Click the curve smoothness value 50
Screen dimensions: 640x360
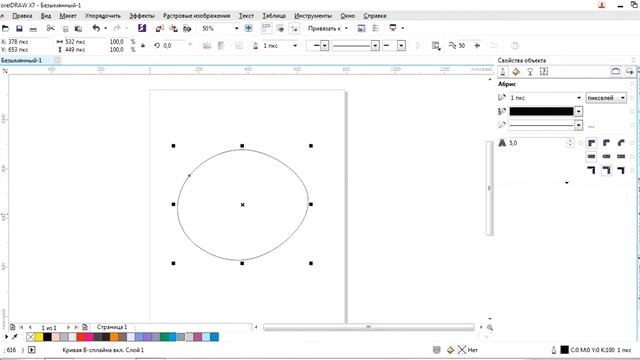pyautogui.click(x=462, y=46)
